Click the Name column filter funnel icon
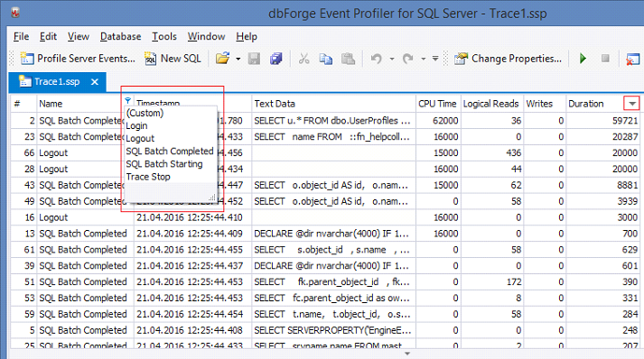Viewport: 644px width, 359px height. pos(127,100)
